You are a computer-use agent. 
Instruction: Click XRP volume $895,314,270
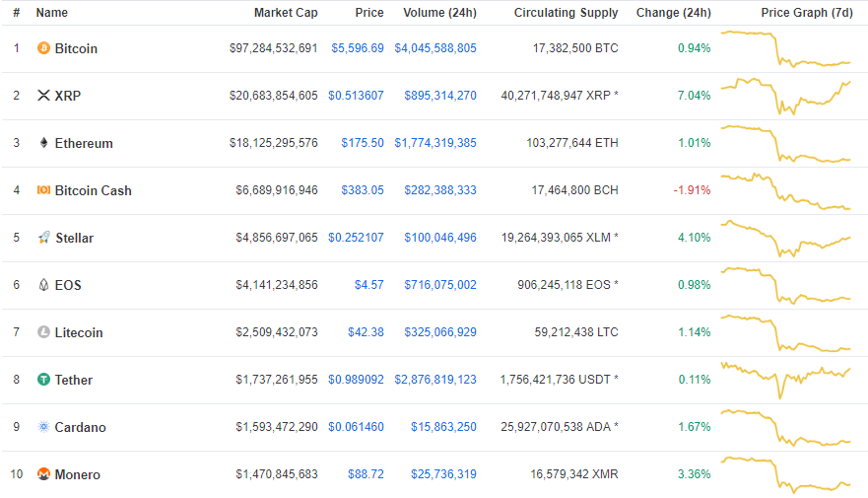coord(440,96)
